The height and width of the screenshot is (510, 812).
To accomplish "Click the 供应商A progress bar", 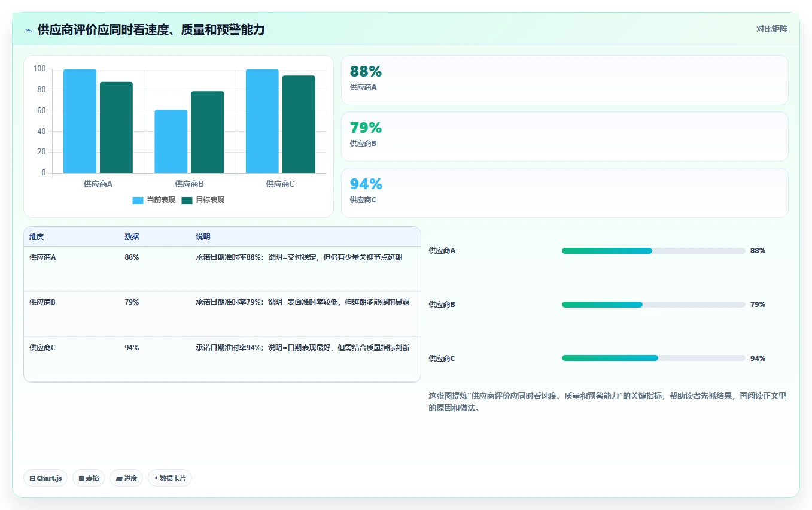I will 653,251.
